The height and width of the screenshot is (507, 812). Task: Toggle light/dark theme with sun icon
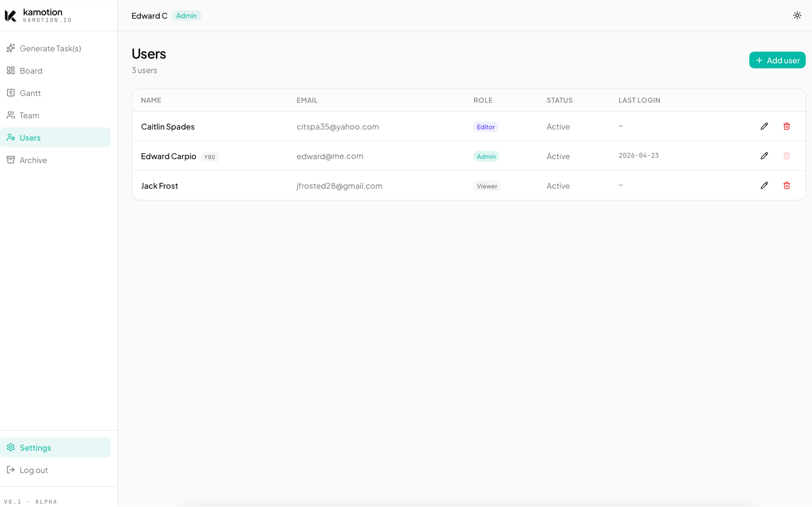coord(797,15)
